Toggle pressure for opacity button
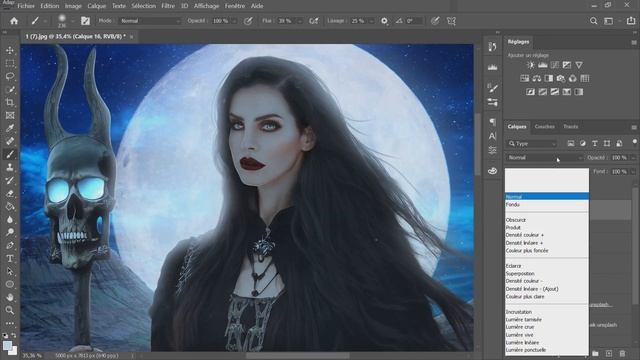This screenshot has height=360, width=640. [248, 21]
